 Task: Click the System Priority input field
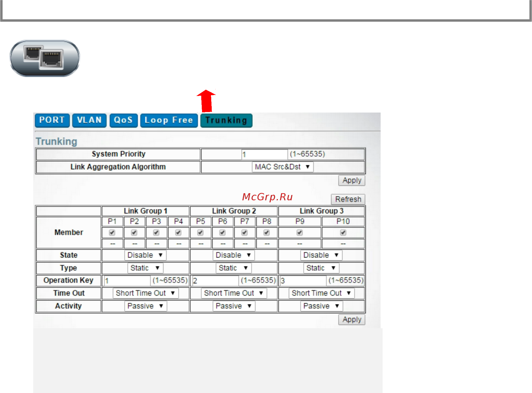[265, 154]
